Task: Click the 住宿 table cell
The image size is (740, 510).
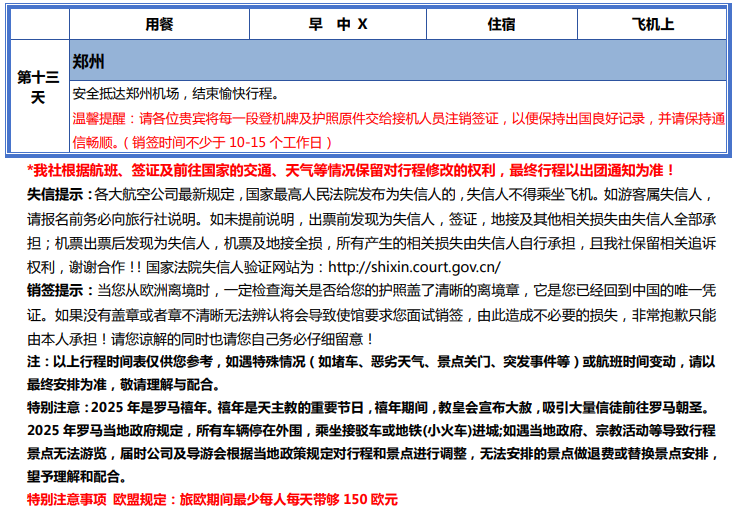Action: [501, 24]
